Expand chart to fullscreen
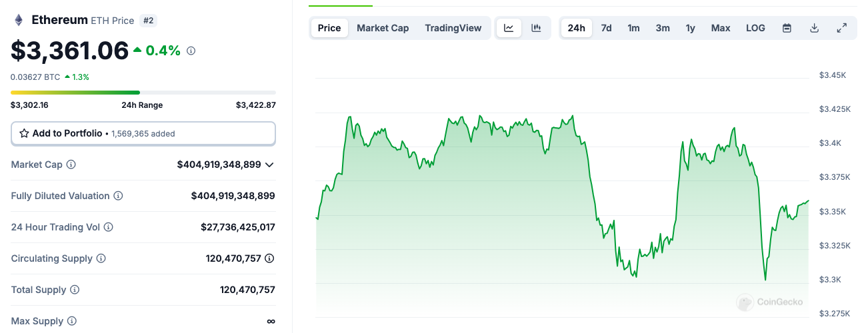 (841, 28)
